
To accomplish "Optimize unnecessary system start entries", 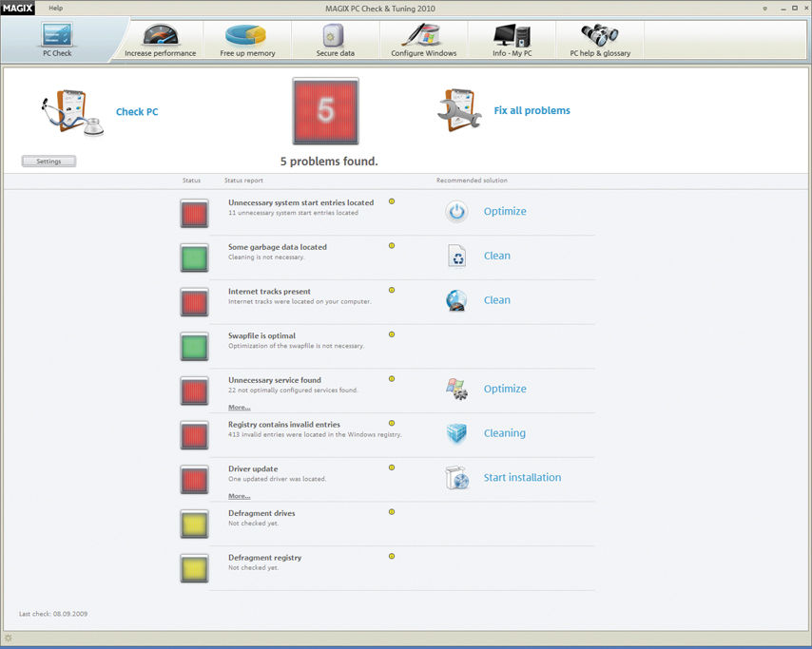I will (505, 211).
